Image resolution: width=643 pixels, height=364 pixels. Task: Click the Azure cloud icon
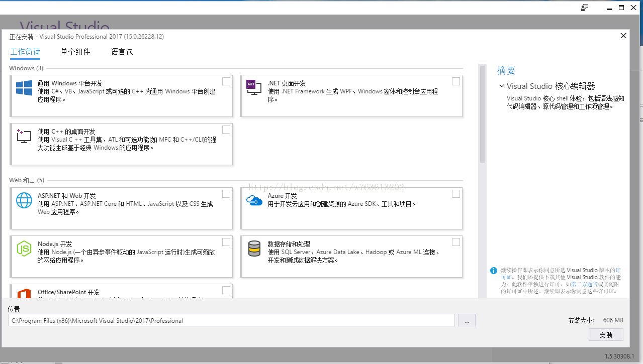click(x=254, y=200)
